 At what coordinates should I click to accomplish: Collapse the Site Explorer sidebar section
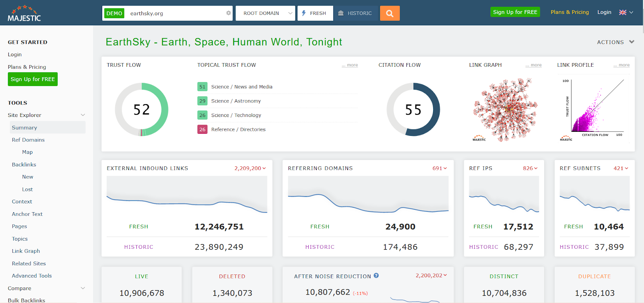coord(83,115)
